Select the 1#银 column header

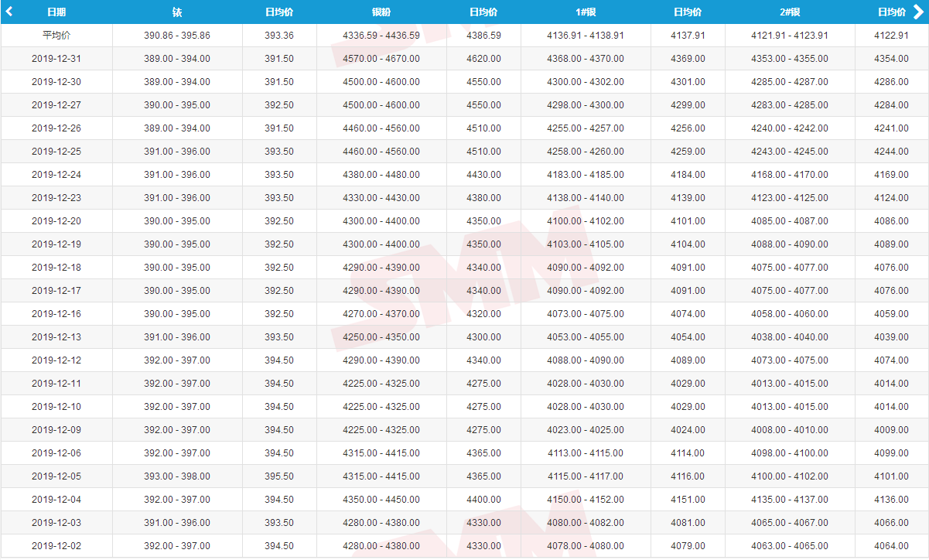pyautogui.click(x=585, y=12)
